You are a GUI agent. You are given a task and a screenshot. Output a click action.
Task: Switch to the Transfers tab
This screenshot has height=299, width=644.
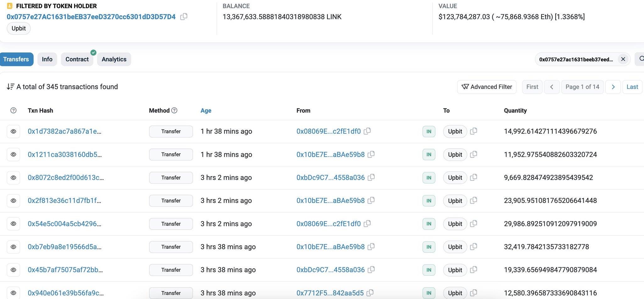point(16,59)
